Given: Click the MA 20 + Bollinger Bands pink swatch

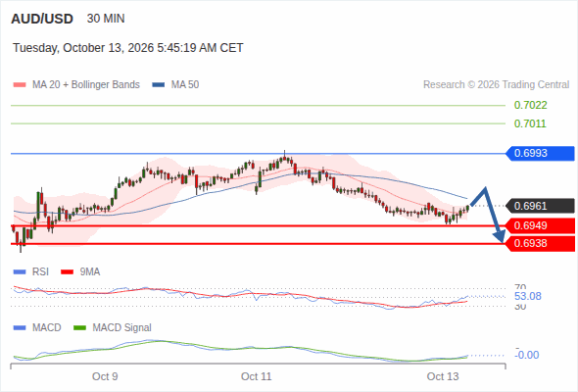Looking at the screenshot, I should point(20,85).
